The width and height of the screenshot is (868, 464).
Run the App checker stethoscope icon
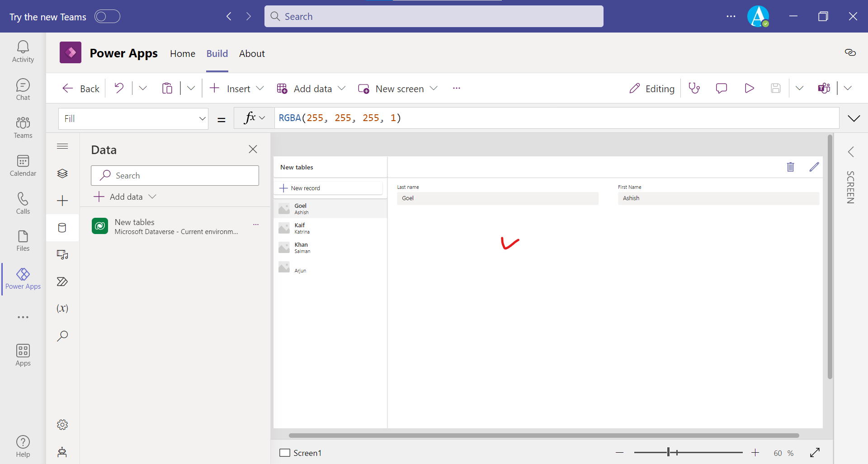[694, 88]
